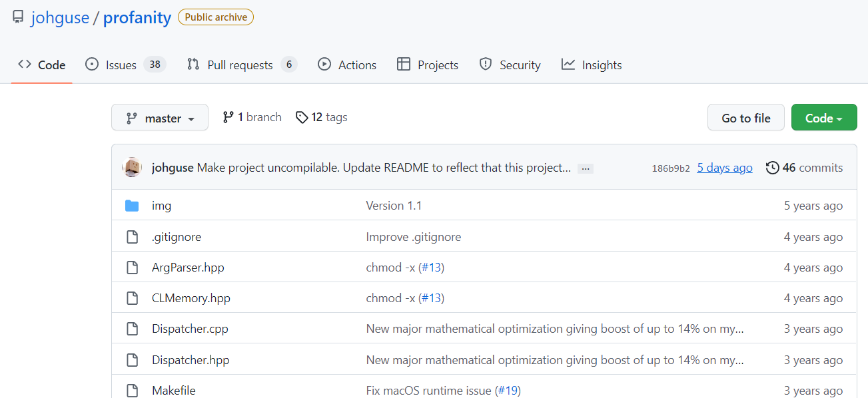Click the file icon beside ArgParser.hpp
The width and height of the screenshot is (868, 398).
click(x=132, y=268)
